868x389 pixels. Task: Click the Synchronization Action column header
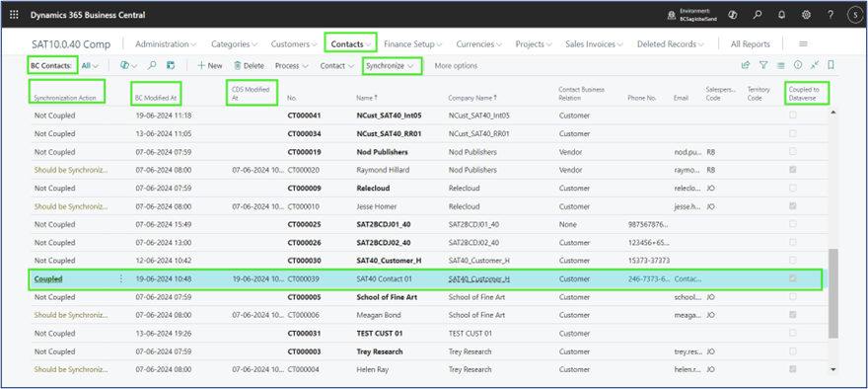click(x=65, y=98)
